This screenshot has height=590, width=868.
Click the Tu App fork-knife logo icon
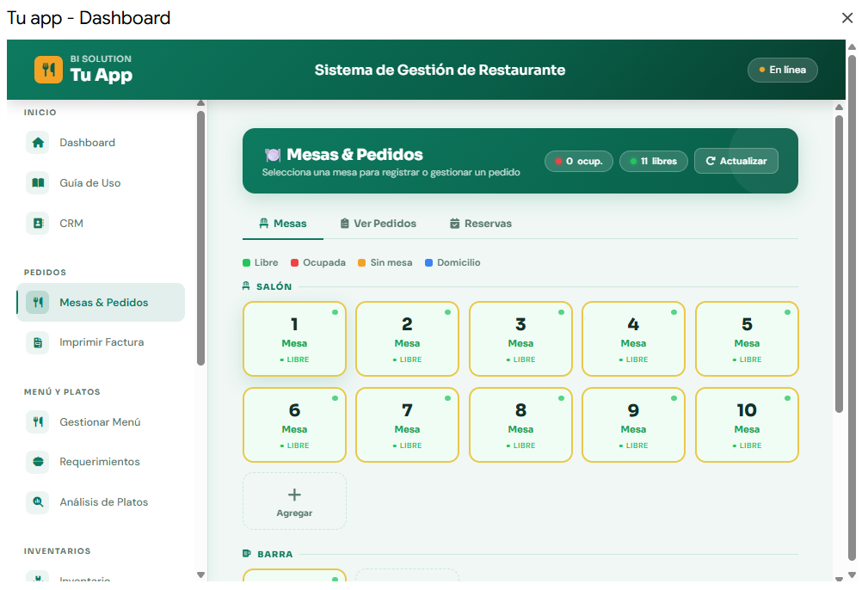click(48, 70)
